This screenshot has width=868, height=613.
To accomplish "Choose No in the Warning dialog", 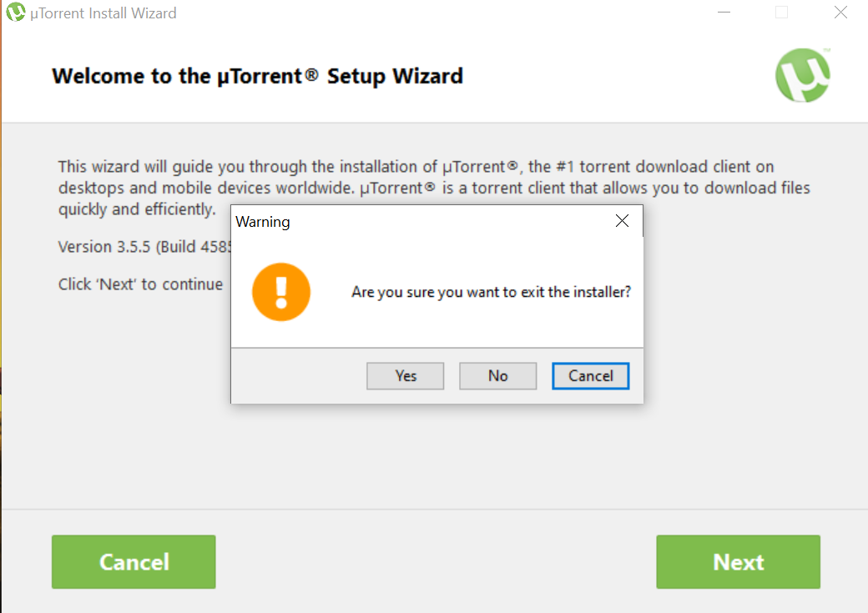I will coord(497,376).
